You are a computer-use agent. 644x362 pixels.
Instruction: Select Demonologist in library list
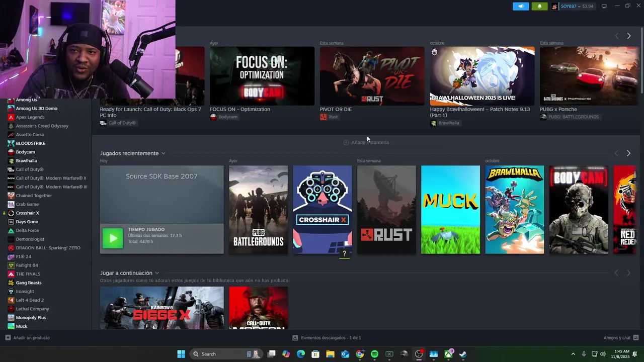coord(30,239)
